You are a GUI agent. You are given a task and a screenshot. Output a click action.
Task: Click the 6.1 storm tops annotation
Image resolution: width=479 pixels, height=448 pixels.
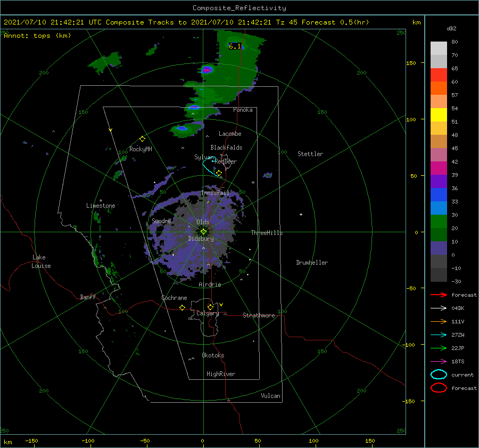point(235,46)
